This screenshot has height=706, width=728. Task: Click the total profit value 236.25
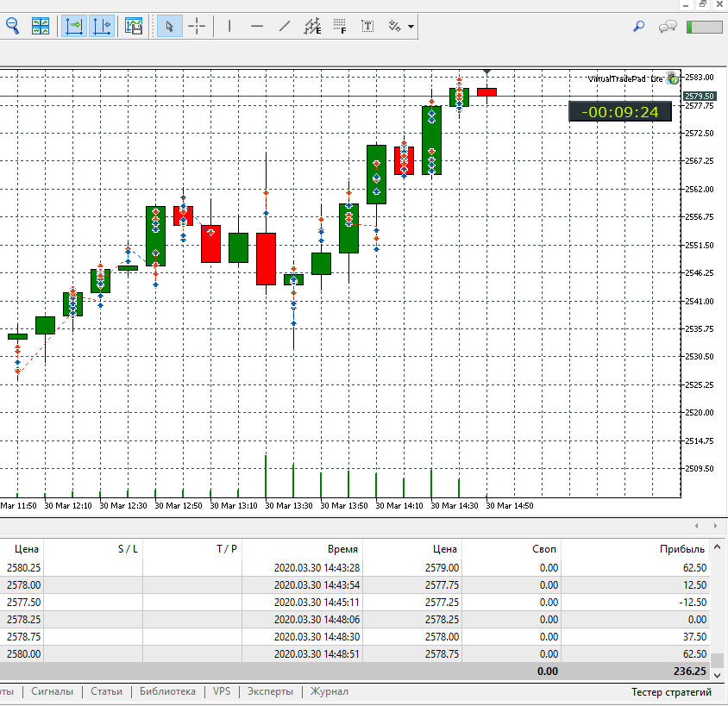689,672
